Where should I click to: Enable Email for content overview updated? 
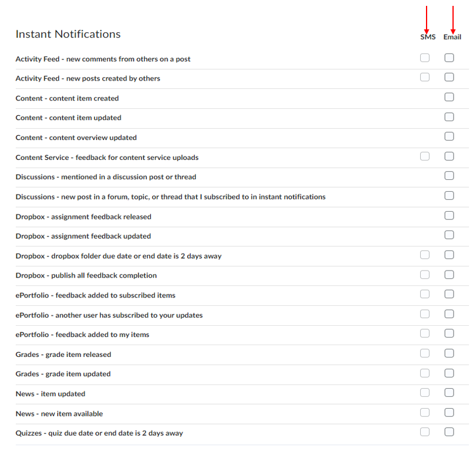(x=450, y=136)
